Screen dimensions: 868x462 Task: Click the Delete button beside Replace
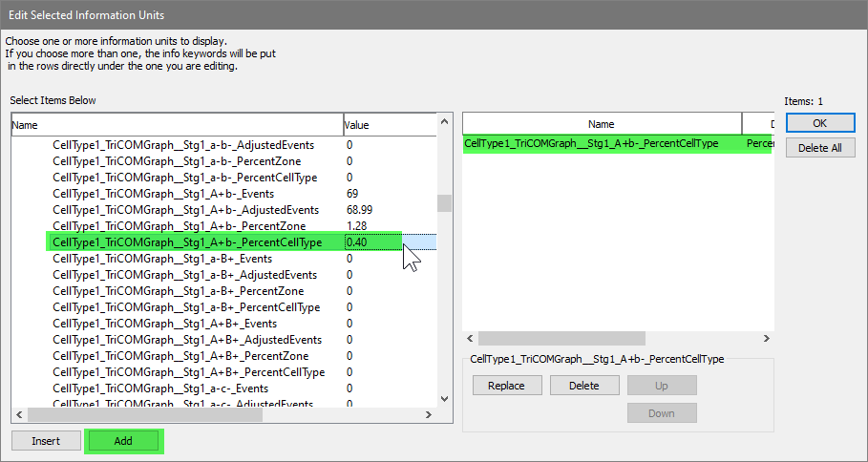(x=583, y=386)
